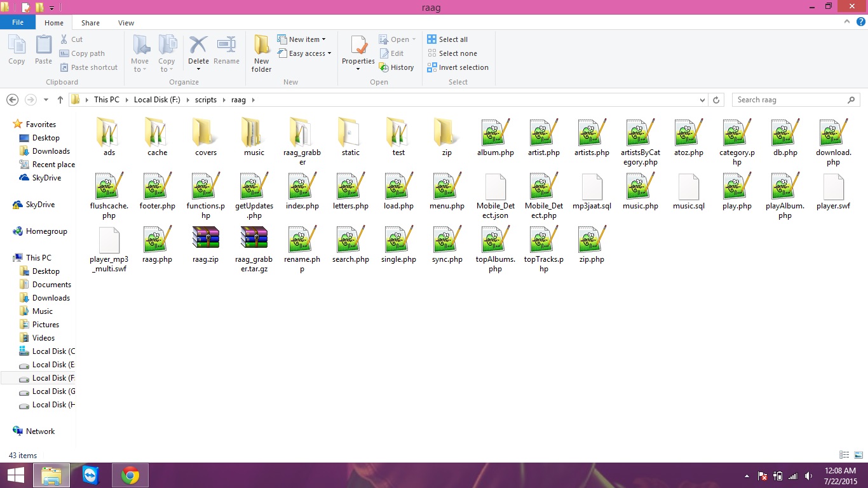Click the New folder icon
The image size is (868, 488).
pos(261,53)
